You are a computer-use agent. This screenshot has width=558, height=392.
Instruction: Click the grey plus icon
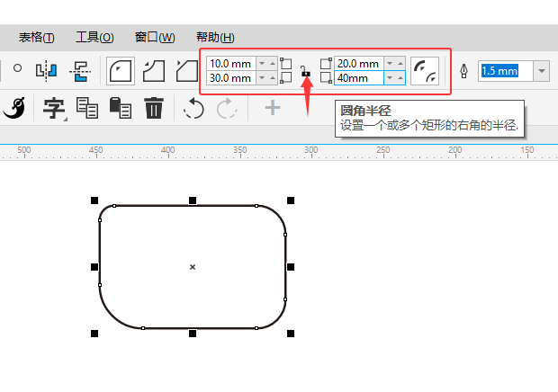click(273, 108)
